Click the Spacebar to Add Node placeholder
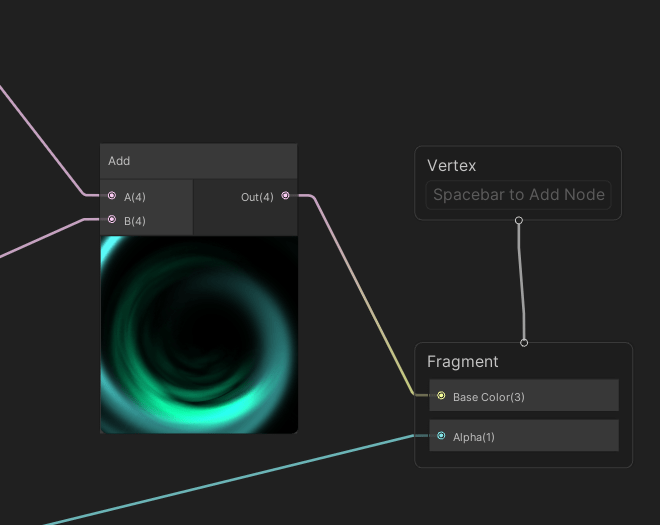The image size is (660, 525). [x=518, y=195]
